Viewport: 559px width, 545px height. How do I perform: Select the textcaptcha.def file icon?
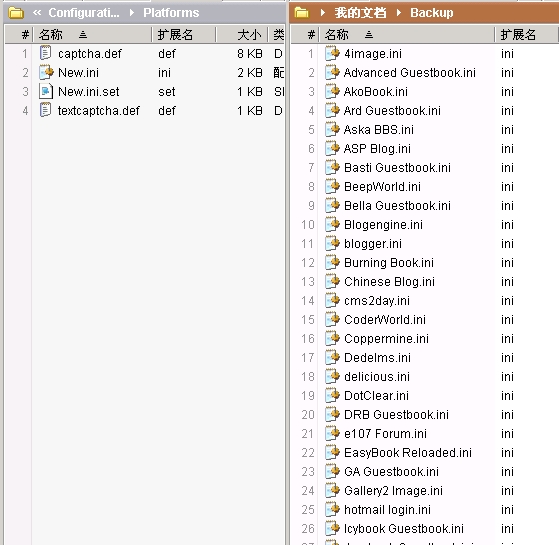(x=46, y=110)
